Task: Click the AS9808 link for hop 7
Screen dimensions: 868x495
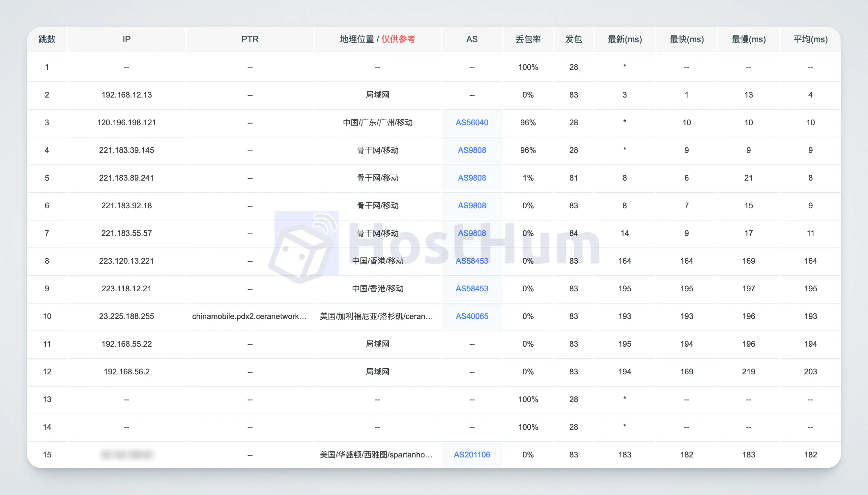Action: [x=472, y=233]
